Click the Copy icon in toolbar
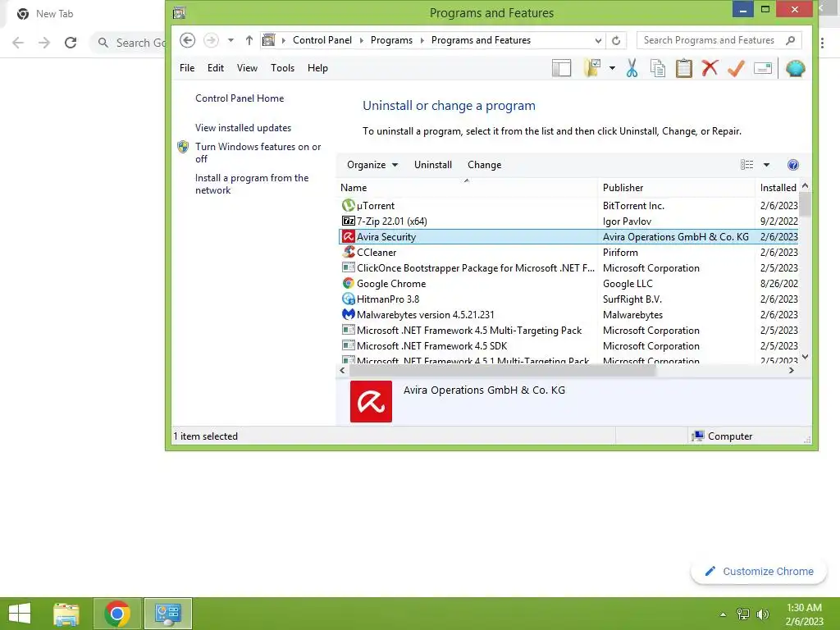The width and height of the screenshot is (840, 630). coord(658,69)
